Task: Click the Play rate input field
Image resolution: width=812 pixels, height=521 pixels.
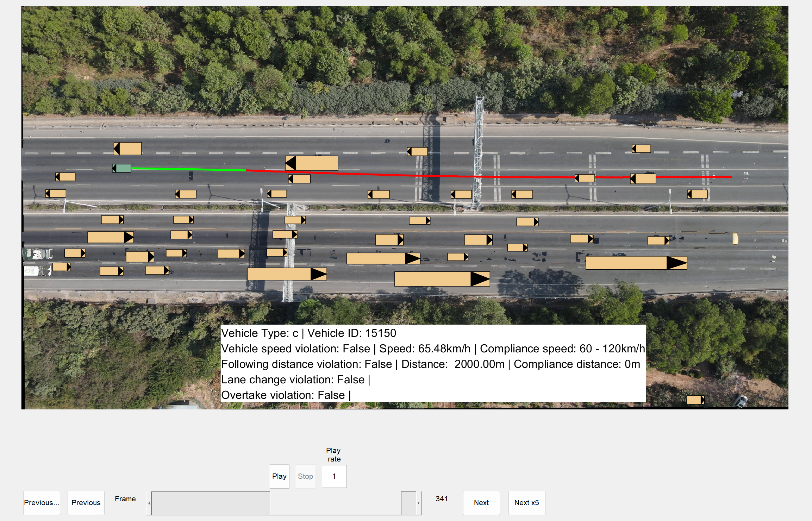Action: [x=334, y=476]
